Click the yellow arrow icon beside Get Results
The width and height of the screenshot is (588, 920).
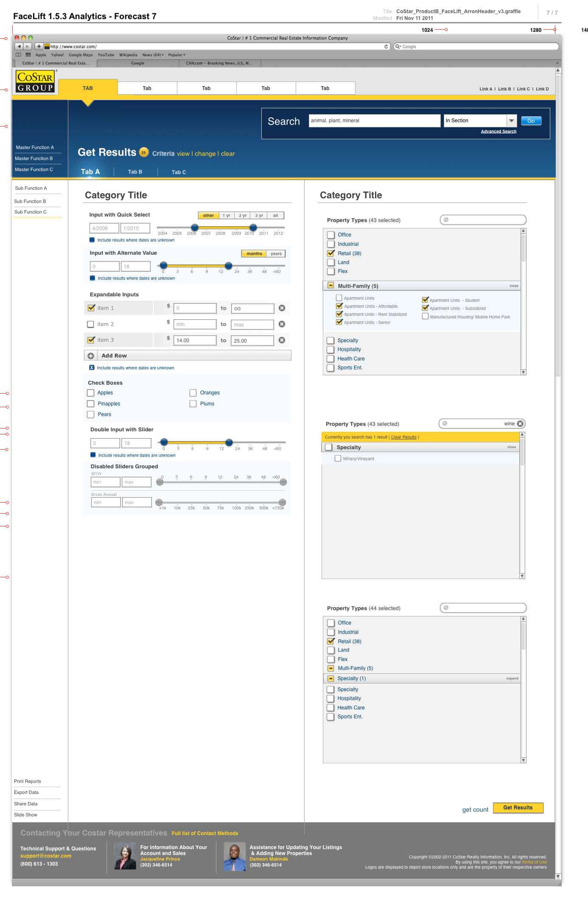click(x=144, y=152)
